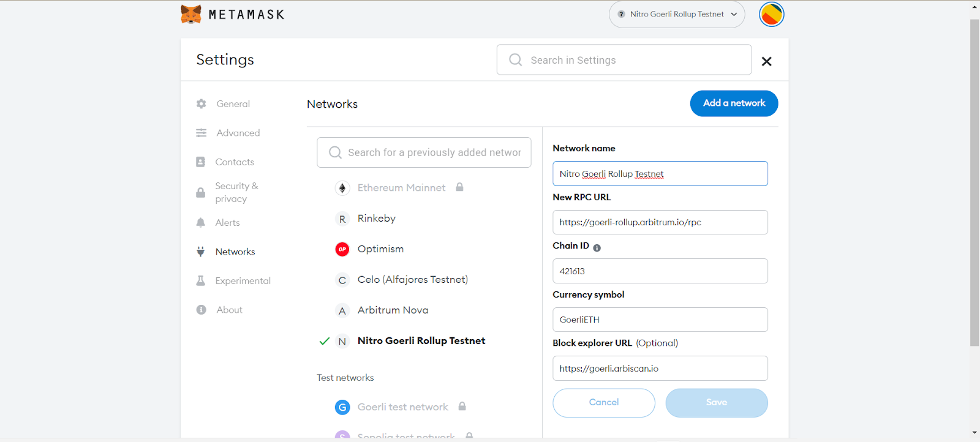The image size is (980, 442).
Task: Close Settings with the X button
Action: coord(766,61)
